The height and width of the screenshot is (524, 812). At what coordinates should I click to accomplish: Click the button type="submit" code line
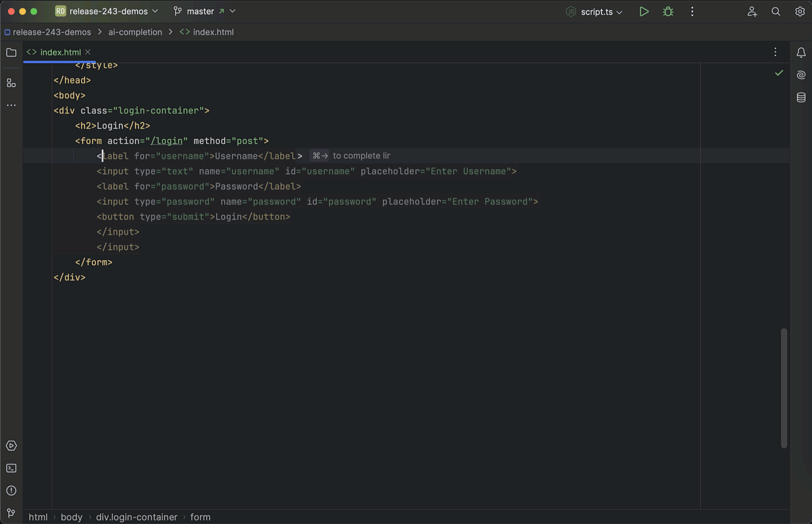193,217
